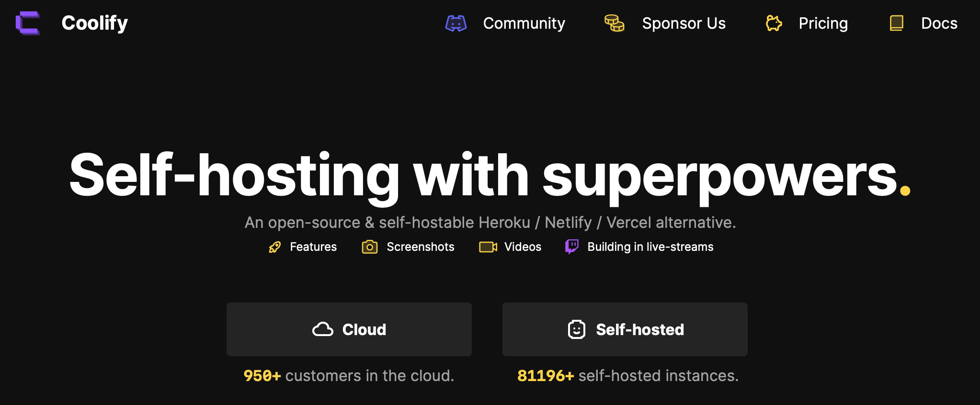This screenshot has height=405, width=980.
Task: Click the Cloud button
Action: click(x=349, y=329)
